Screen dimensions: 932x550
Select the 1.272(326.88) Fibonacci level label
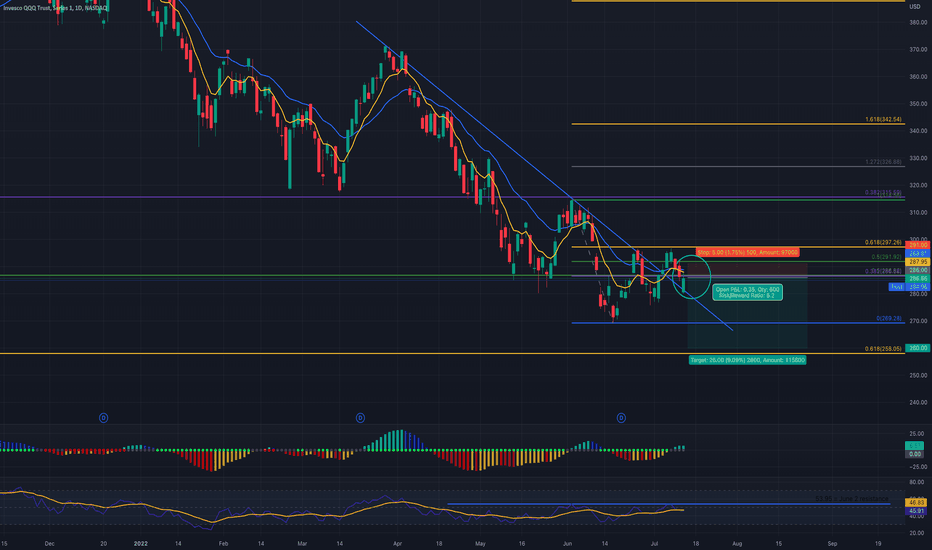pos(883,162)
